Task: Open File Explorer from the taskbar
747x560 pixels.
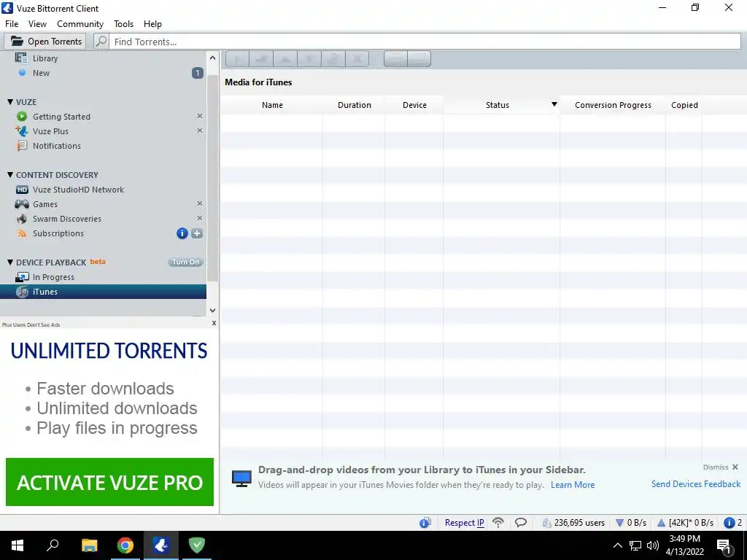Action: [90, 545]
